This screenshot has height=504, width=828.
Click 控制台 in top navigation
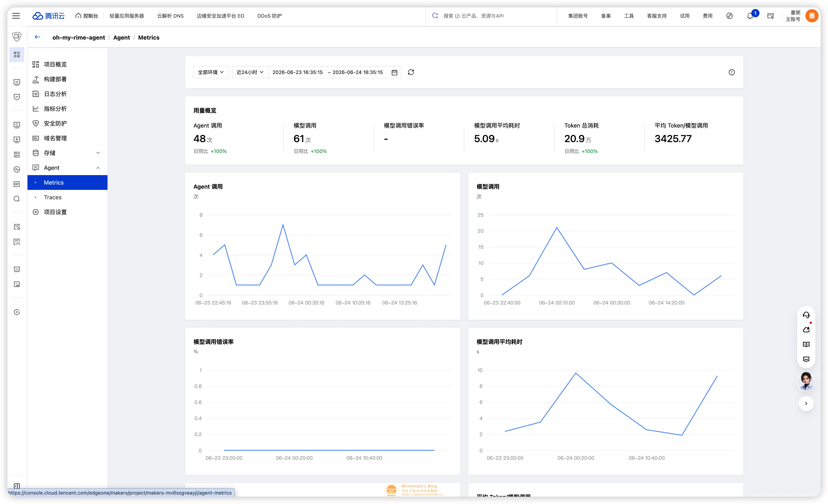(x=86, y=16)
